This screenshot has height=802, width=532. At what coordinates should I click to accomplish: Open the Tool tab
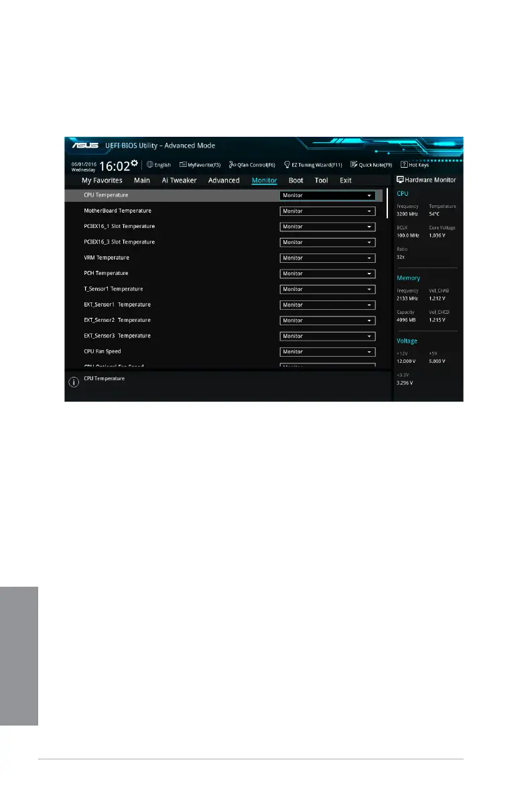(322, 180)
